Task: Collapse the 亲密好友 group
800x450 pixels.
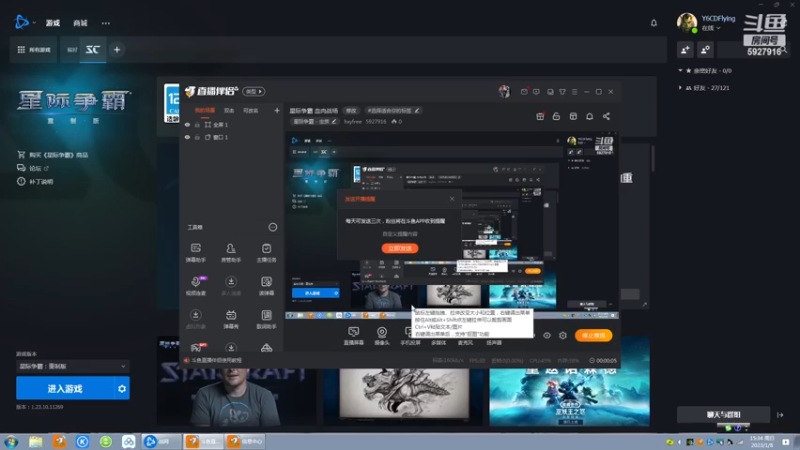Action: (680, 70)
